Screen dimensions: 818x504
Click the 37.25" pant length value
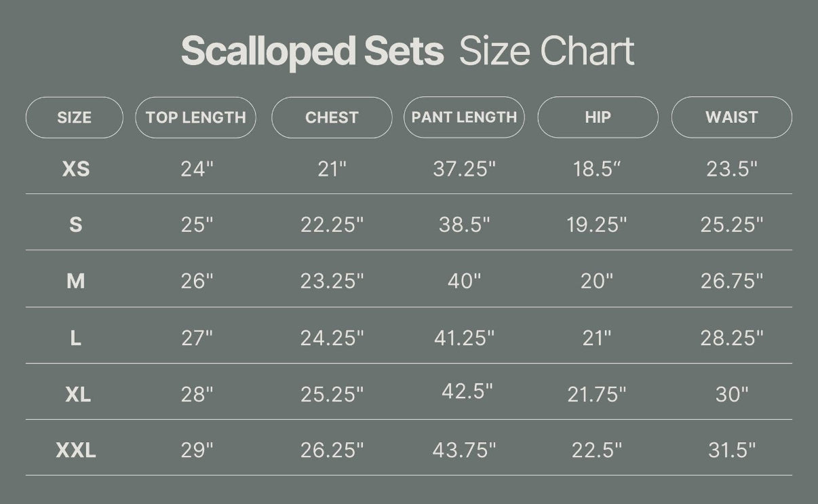(x=465, y=169)
